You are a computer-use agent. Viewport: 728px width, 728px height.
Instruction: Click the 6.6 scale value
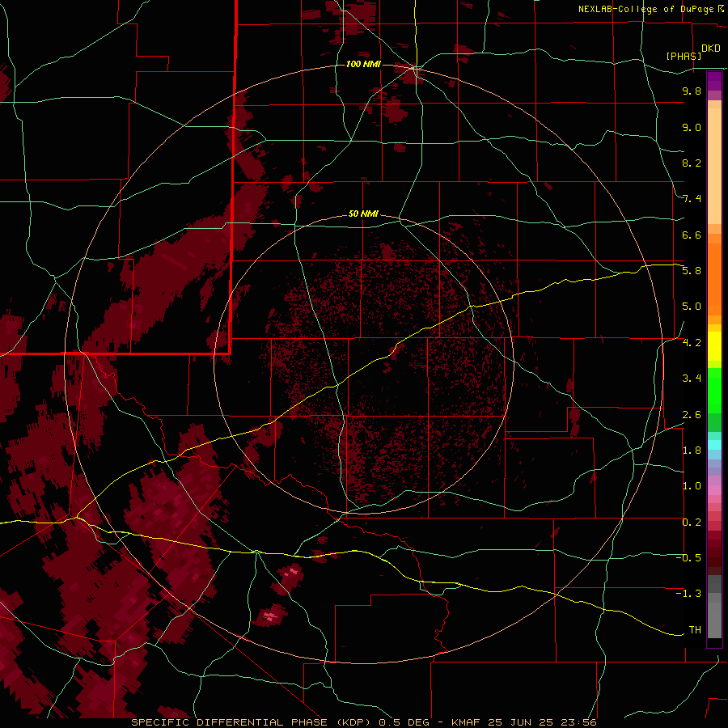(x=692, y=235)
